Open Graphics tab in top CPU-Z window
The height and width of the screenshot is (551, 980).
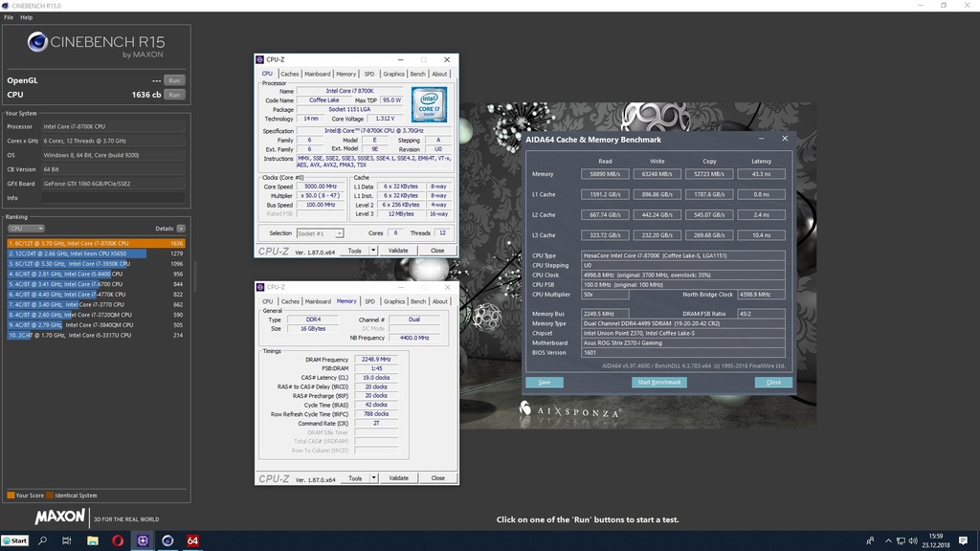393,75
